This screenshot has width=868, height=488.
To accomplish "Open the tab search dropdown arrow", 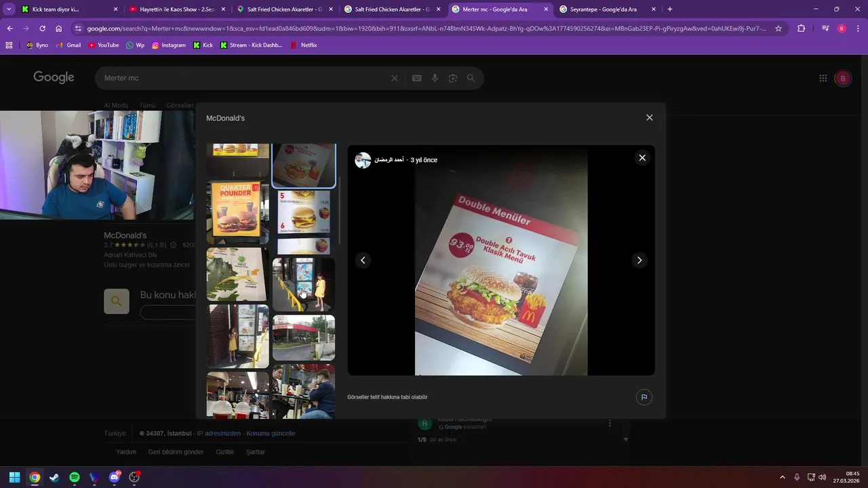I will [9, 9].
